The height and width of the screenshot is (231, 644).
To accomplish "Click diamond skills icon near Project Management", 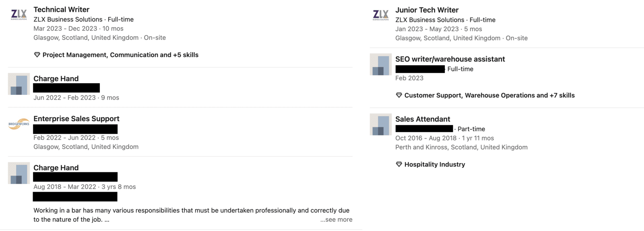I will click(37, 55).
